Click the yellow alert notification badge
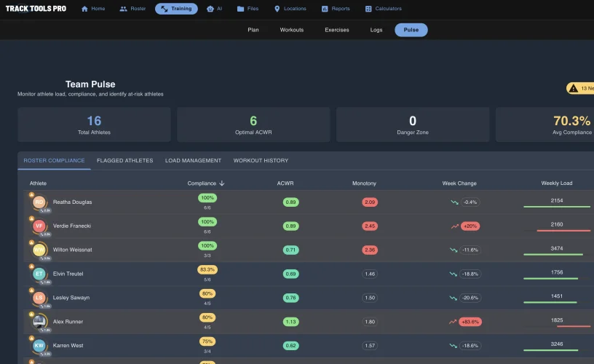 coord(580,88)
